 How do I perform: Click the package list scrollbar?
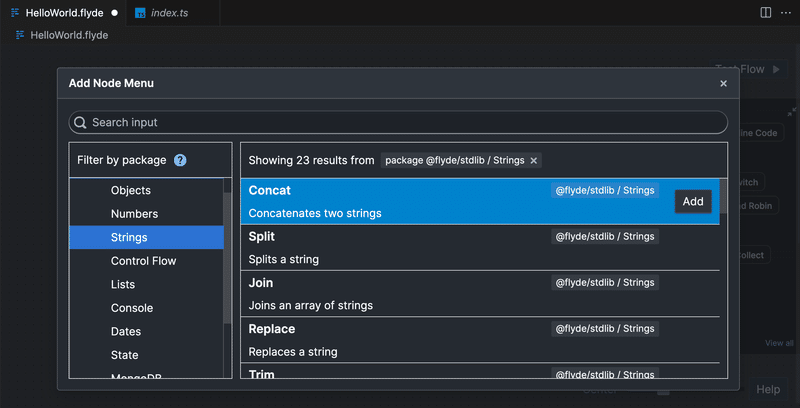click(228, 260)
